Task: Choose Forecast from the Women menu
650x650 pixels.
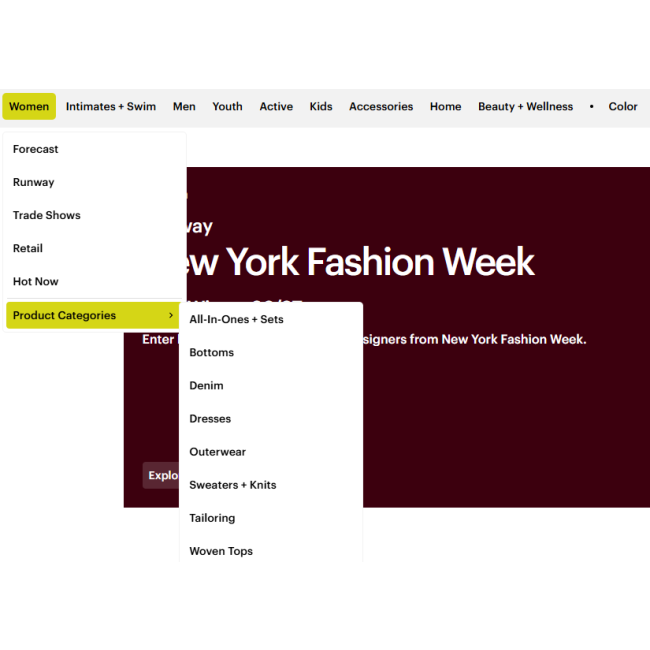Action: click(x=95, y=149)
